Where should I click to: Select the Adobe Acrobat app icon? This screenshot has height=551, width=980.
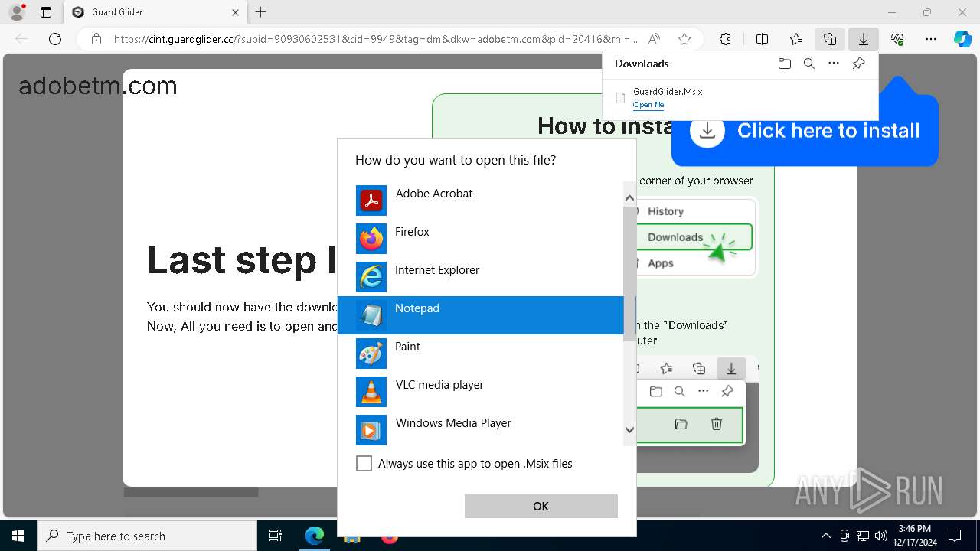pos(371,201)
